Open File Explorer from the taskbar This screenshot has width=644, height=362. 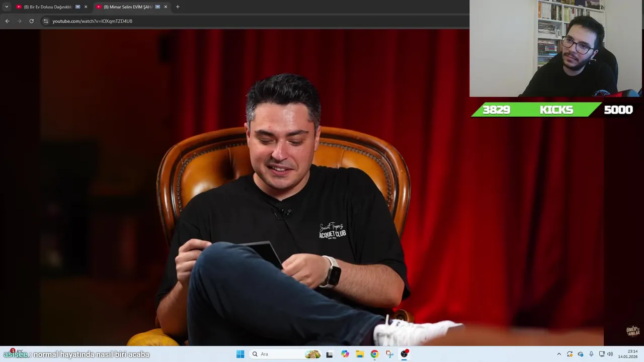coord(360,354)
